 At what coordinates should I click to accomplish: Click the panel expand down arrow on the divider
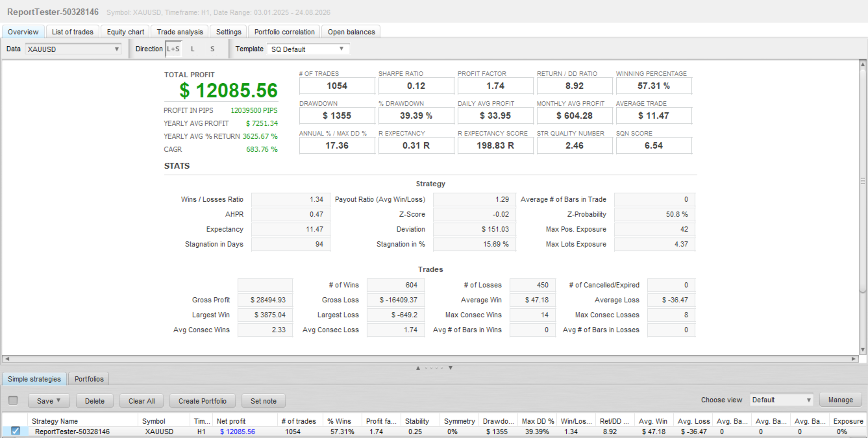click(x=450, y=368)
